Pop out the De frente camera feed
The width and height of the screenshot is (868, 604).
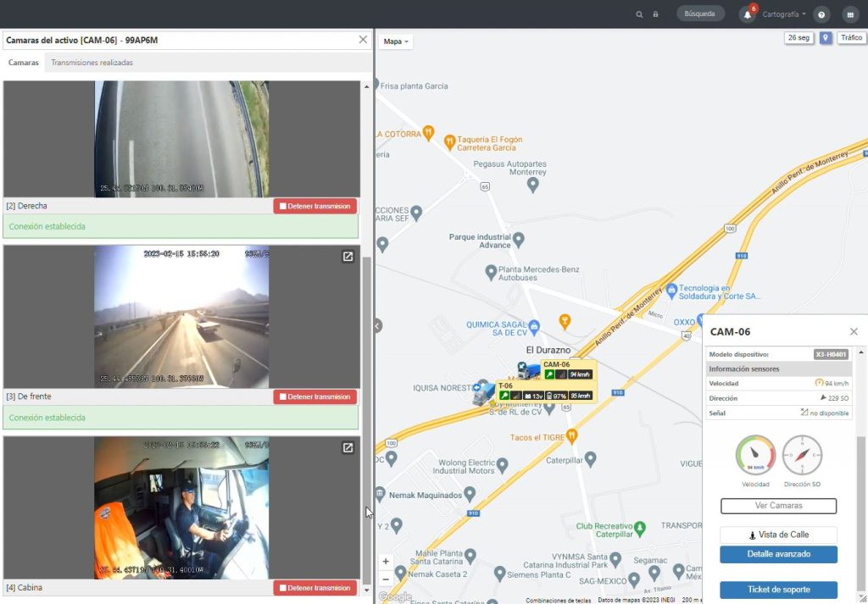tap(348, 257)
